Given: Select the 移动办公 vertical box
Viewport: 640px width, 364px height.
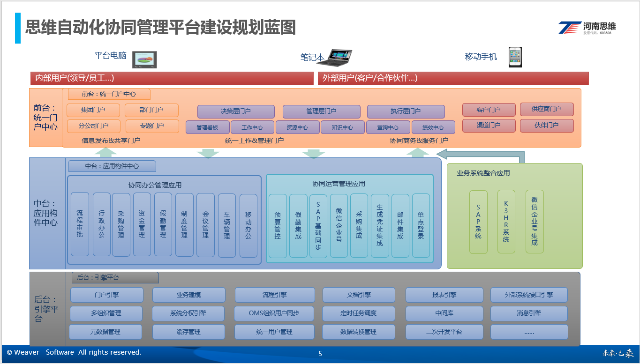Looking at the screenshot, I should pos(248,226).
